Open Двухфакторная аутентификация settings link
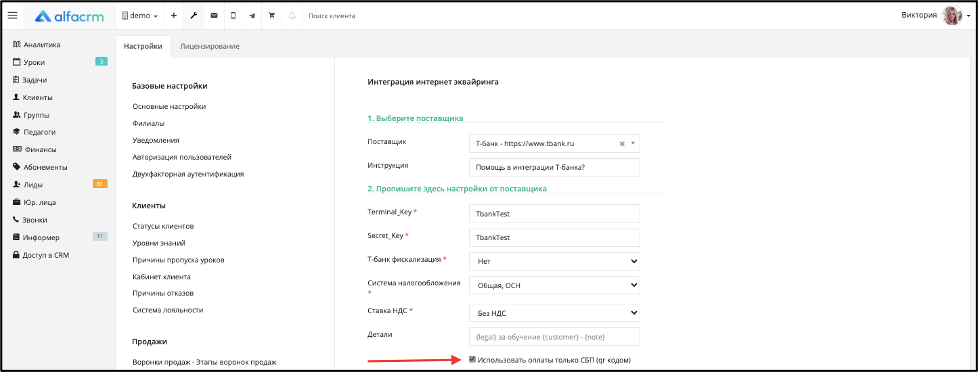The height and width of the screenshot is (372, 979). pyautogui.click(x=188, y=174)
